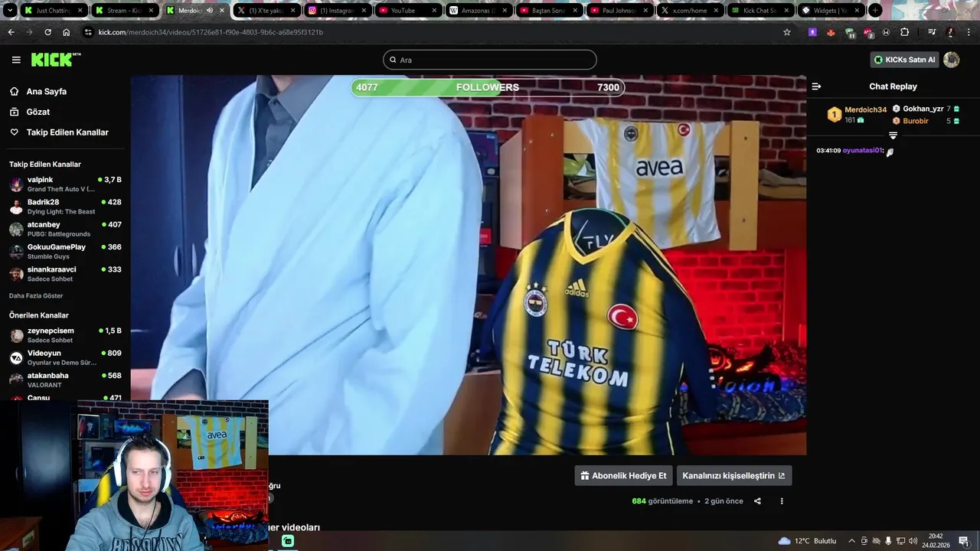Screen dimensions: 980x551
Task: Click the address bar URL
Action: (x=211, y=32)
